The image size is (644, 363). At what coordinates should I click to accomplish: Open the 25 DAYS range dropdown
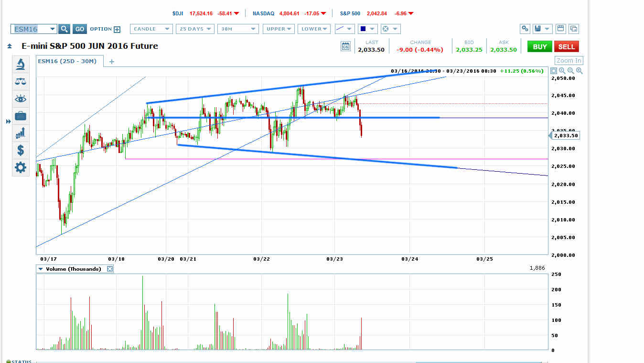[x=194, y=29]
